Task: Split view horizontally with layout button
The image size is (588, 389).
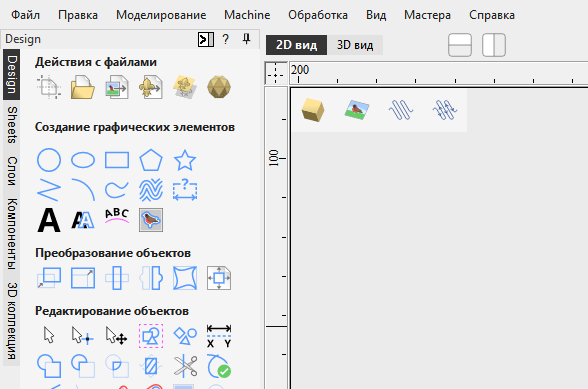Action: click(x=460, y=45)
